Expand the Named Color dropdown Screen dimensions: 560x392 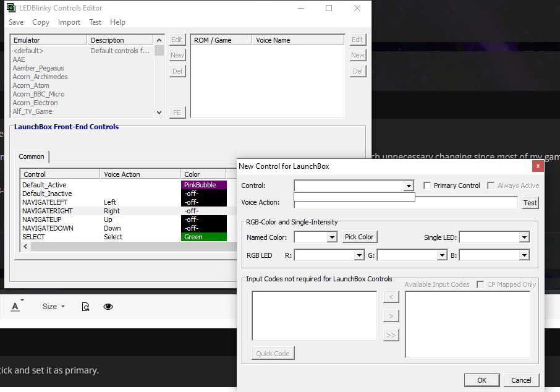332,237
